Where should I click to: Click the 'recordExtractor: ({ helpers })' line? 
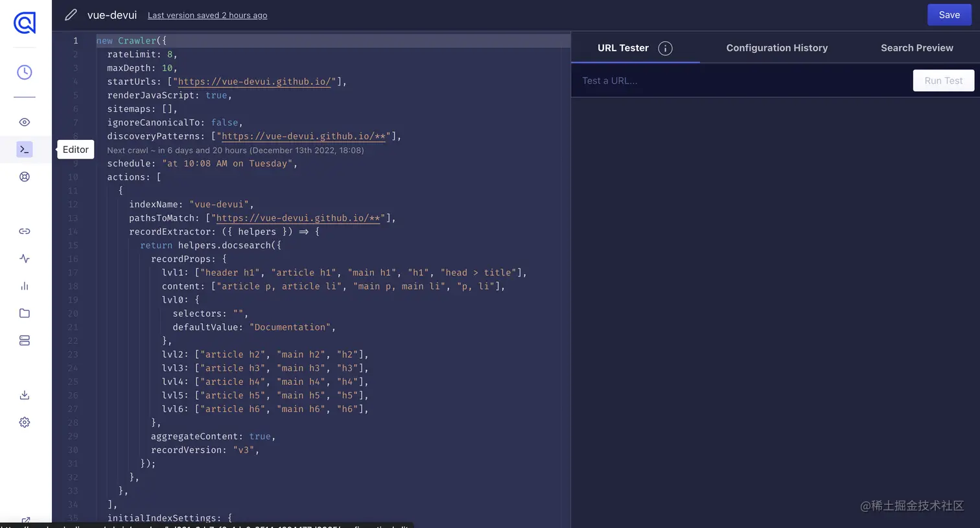[224, 231]
